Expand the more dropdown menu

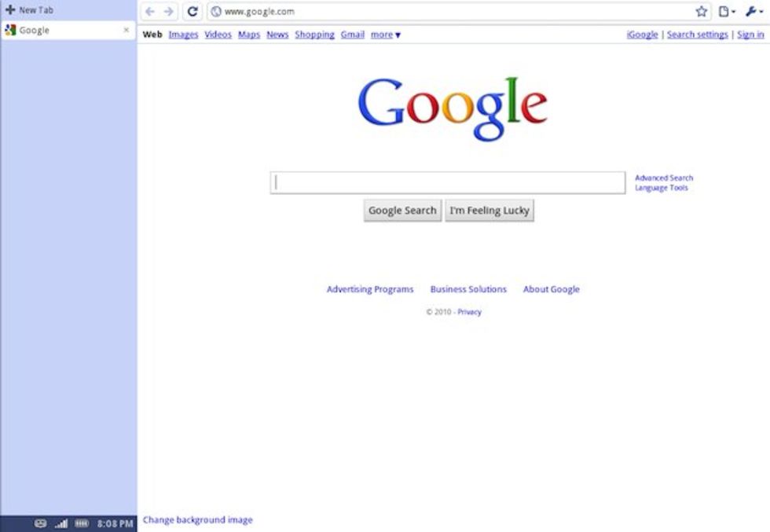click(386, 35)
